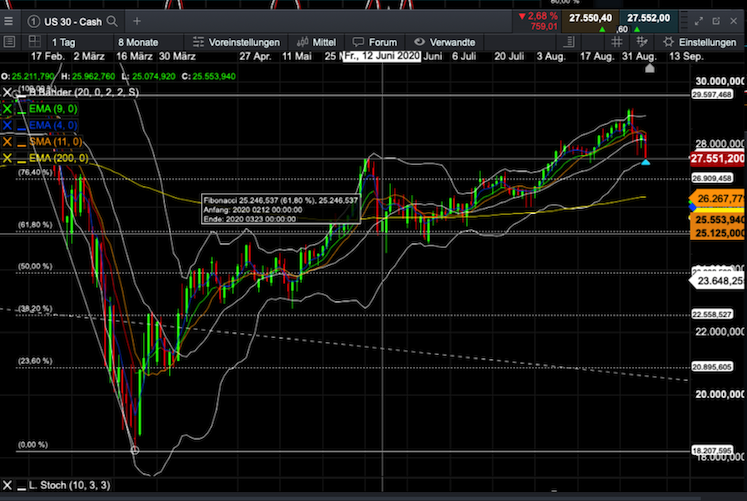Remove the B Bänder indicator via its X
The width and height of the screenshot is (747, 501).
click(7, 92)
